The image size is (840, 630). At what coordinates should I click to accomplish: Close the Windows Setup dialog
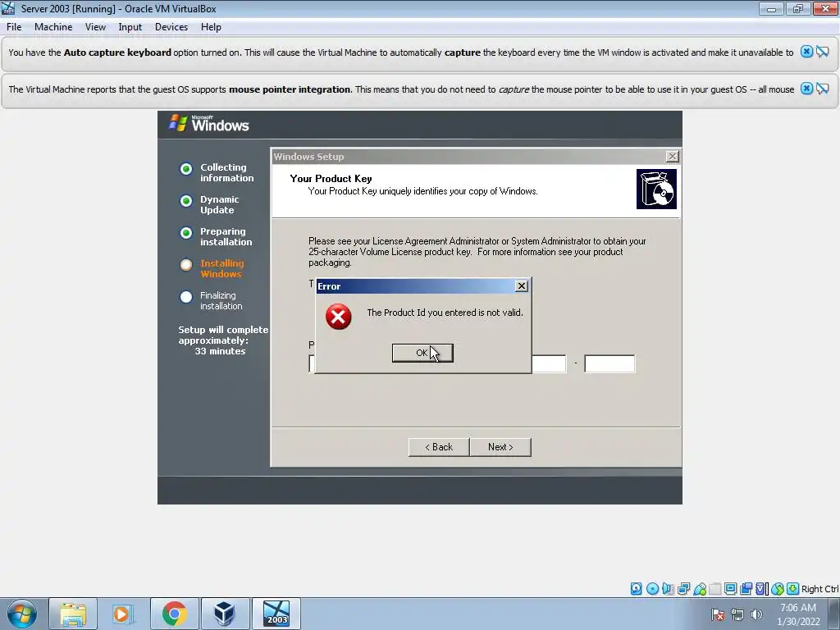click(x=673, y=156)
